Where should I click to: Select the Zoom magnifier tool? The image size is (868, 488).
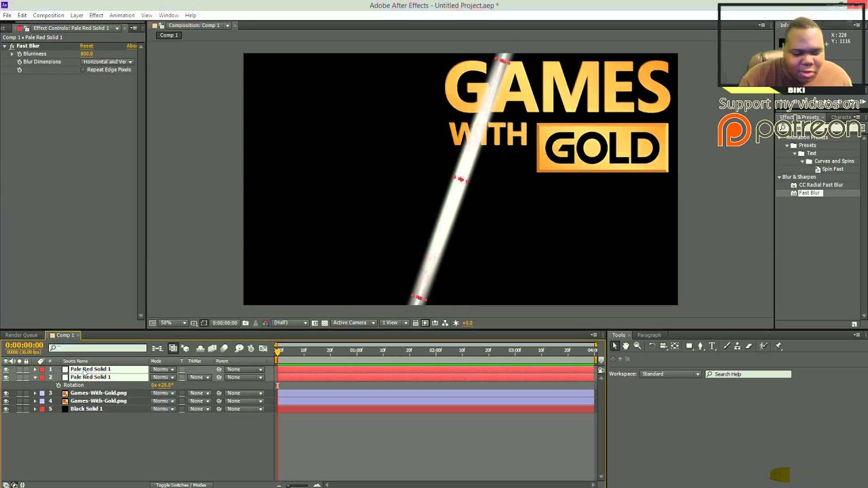637,346
